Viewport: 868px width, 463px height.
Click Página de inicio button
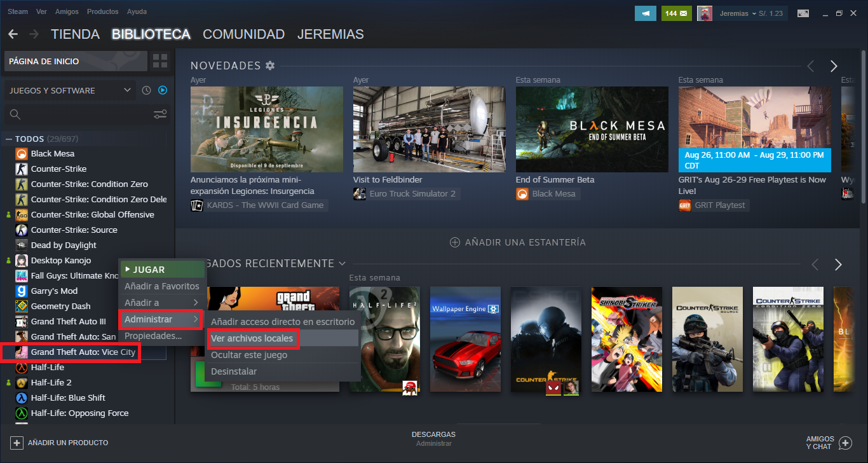(76, 62)
